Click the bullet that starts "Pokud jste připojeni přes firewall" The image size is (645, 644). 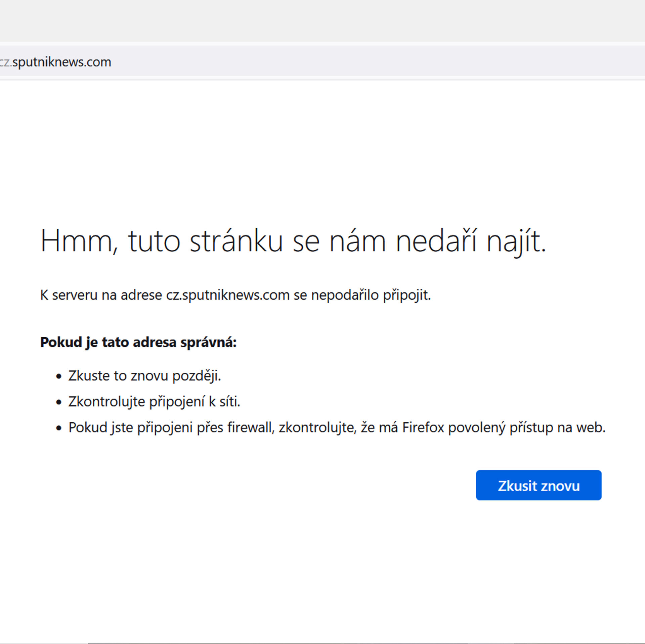pos(337,427)
